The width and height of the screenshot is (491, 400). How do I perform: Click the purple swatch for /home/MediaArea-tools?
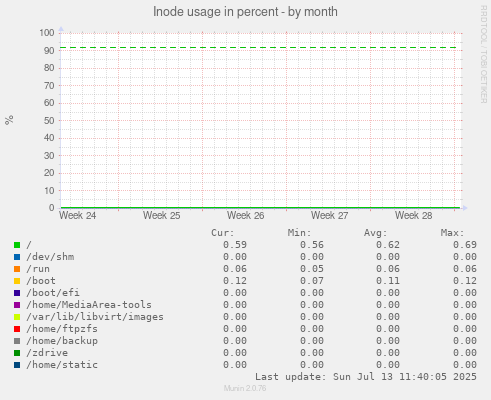pyautogui.click(x=17, y=305)
